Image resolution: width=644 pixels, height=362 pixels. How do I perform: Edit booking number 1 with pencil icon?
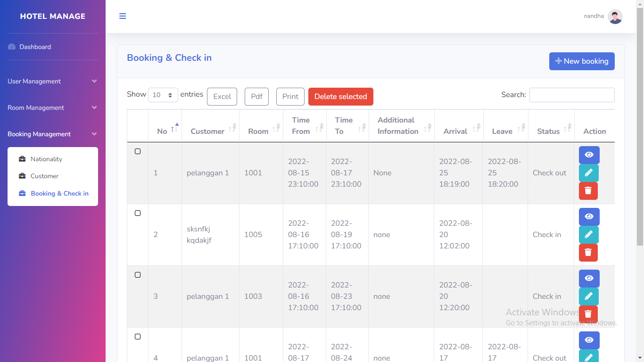tap(588, 173)
